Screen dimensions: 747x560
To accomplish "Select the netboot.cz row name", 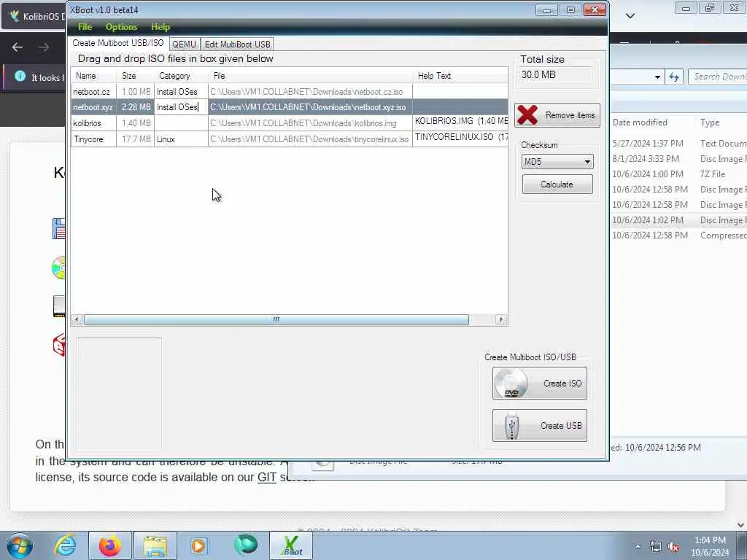I will [91, 92].
